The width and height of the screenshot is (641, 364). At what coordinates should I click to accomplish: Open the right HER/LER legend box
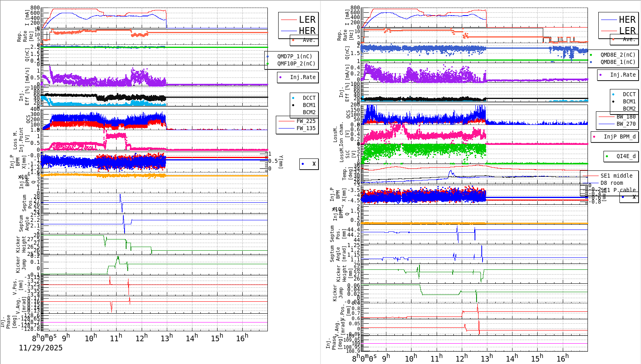pyautogui.click(x=618, y=25)
